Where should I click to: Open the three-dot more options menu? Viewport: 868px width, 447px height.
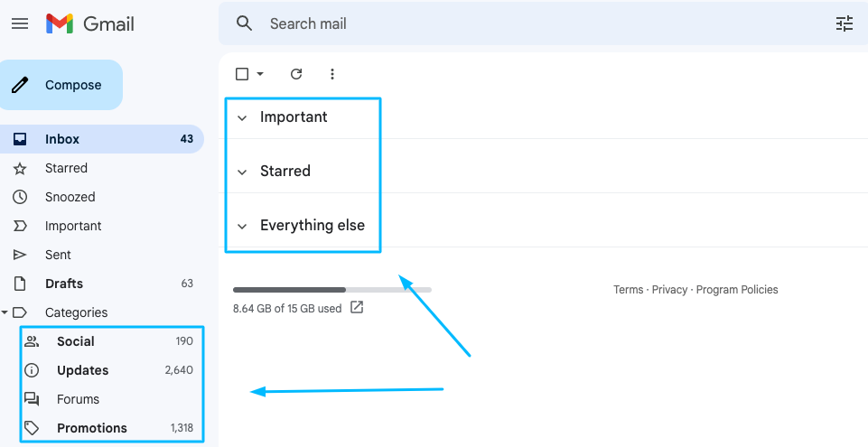(x=332, y=74)
